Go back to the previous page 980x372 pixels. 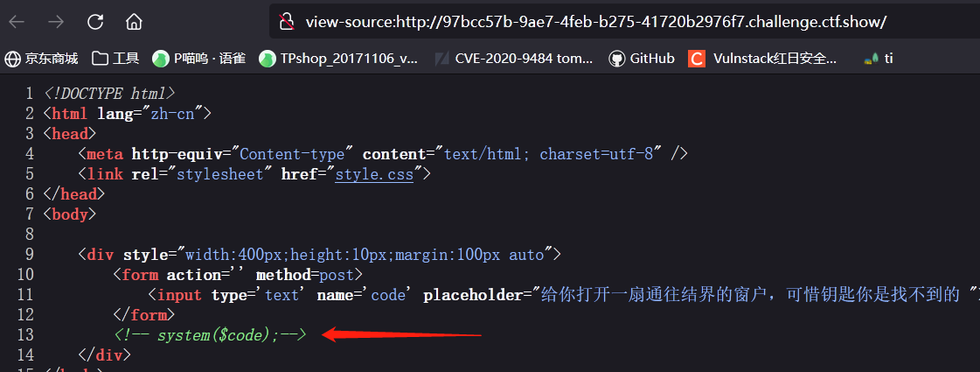click(17, 23)
